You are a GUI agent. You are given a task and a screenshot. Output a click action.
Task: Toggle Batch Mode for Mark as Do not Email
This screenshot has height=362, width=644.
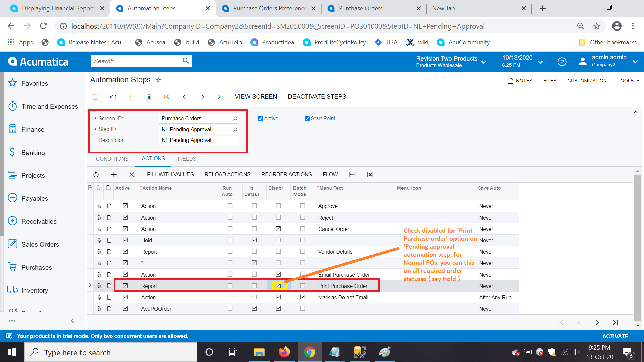coord(303,297)
